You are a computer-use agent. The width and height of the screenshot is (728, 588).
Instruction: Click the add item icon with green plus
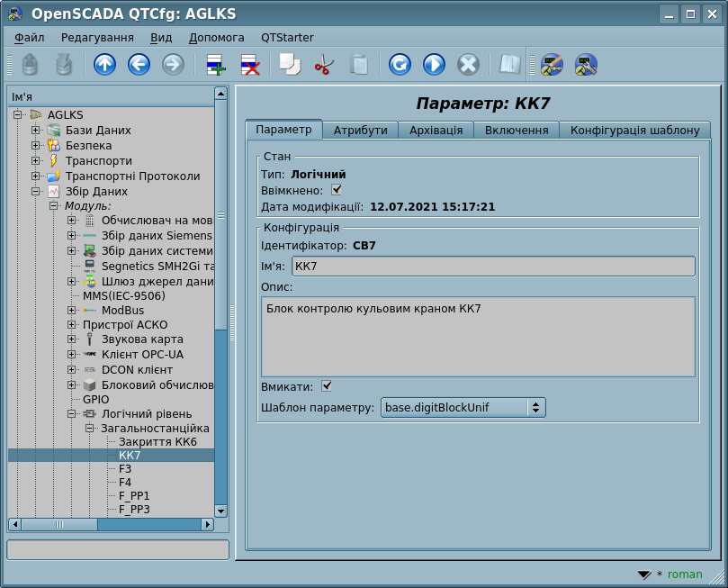click(x=215, y=65)
